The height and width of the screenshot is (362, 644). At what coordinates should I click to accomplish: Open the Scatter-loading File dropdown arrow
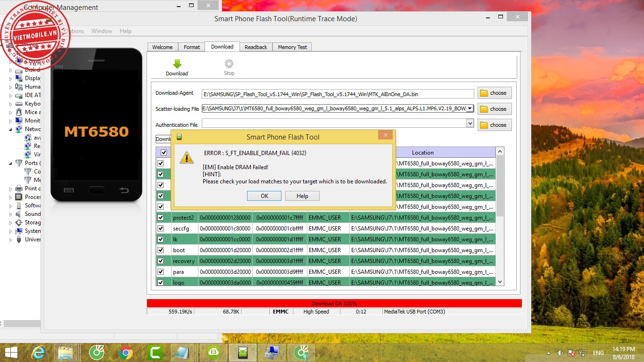[470, 108]
